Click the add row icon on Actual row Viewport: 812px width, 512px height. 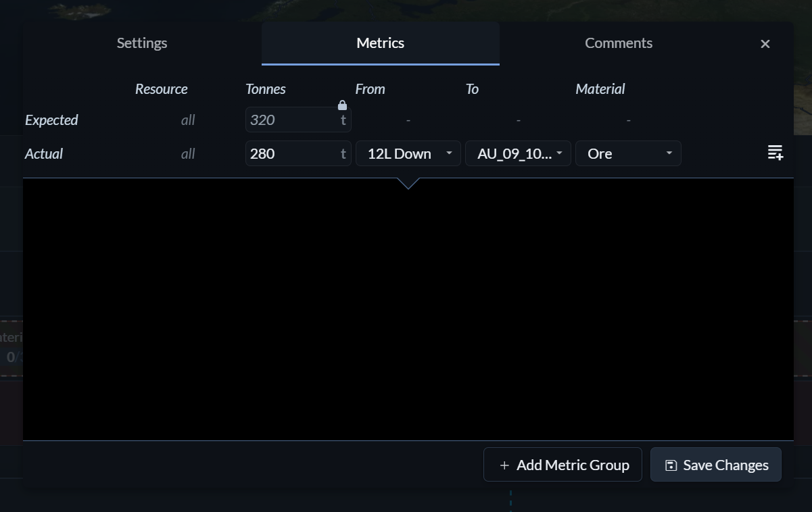coord(775,153)
